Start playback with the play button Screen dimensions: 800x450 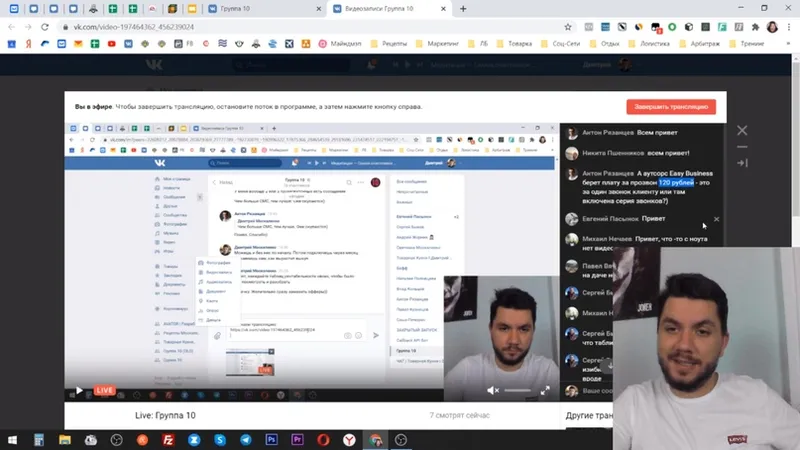79,390
